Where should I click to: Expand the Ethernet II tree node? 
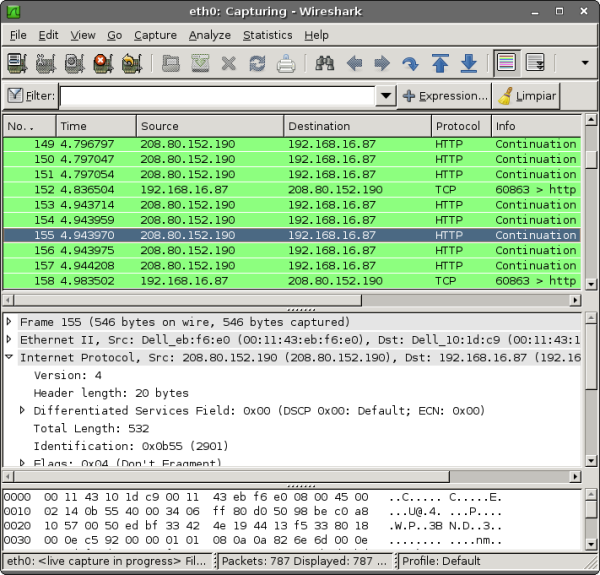tap(9, 339)
